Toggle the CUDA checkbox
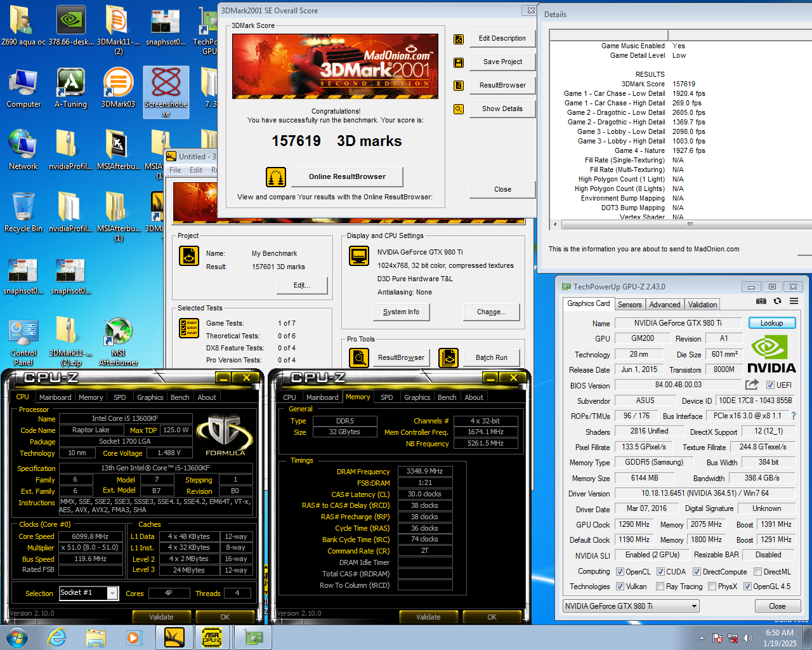The image size is (812, 650). click(660, 572)
